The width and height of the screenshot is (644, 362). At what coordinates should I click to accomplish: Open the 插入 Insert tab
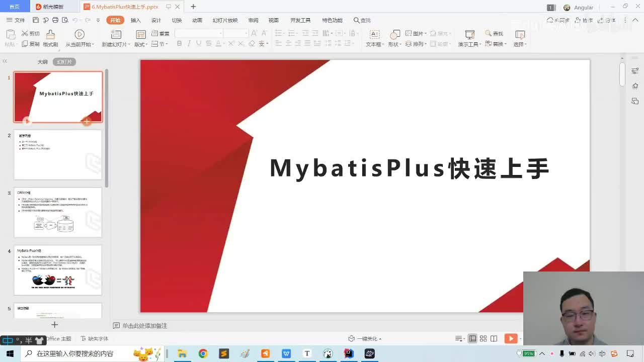(136, 20)
